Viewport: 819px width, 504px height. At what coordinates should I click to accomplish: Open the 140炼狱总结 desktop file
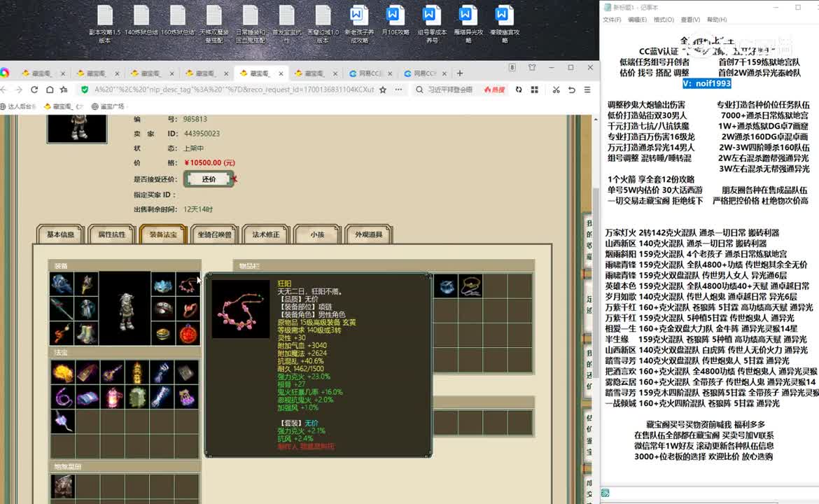pyautogui.click(x=141, y=21)
